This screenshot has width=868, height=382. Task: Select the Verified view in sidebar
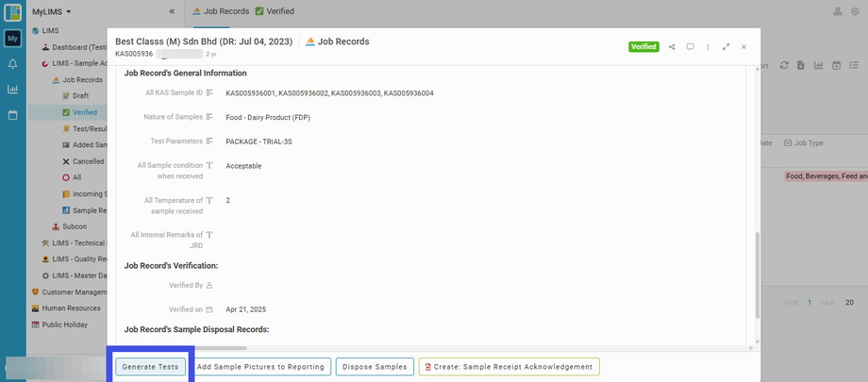point(79,112)
